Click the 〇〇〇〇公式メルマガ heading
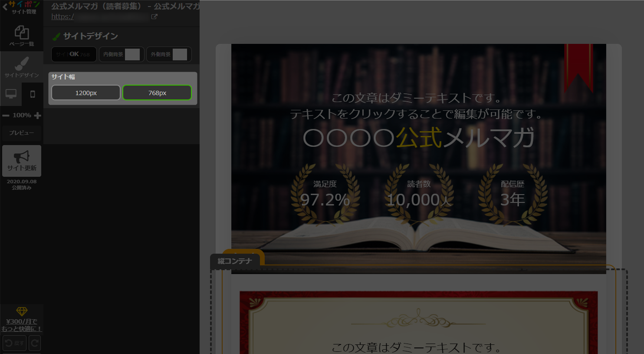Image resolution: width=644 pixels, height=354 pixels. (x=419, y=138)
